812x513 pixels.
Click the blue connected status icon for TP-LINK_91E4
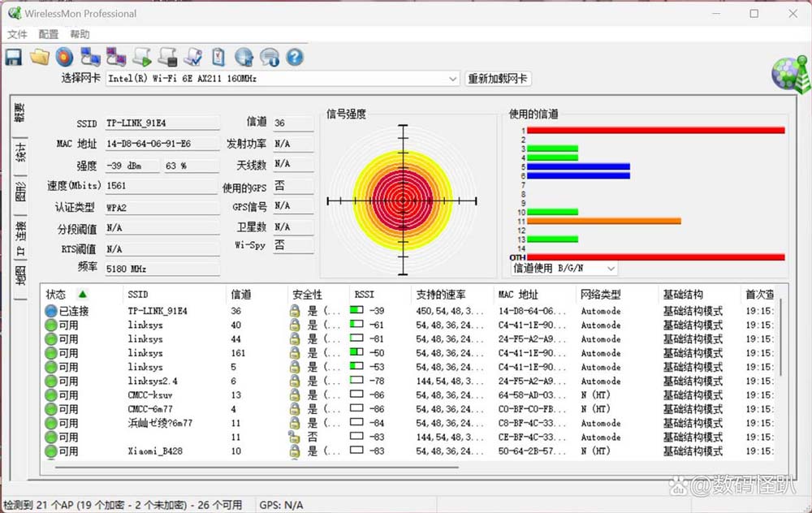tap(50, 311)
